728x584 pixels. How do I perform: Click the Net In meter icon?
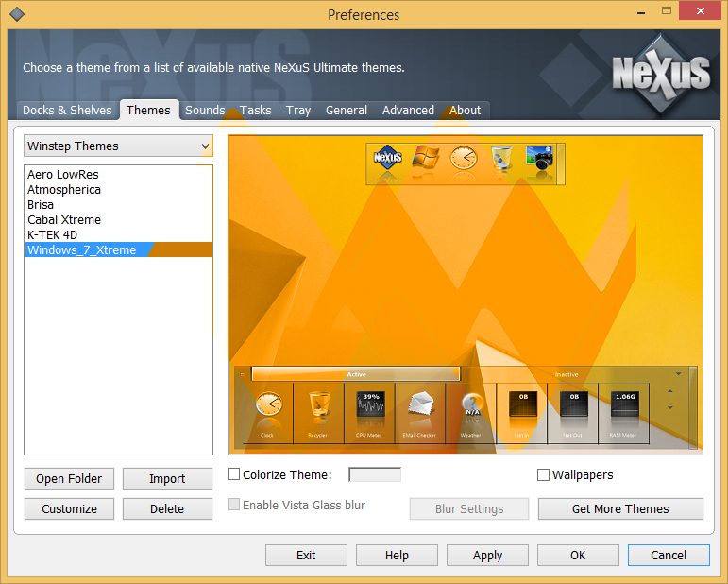(x=523, y=404)
